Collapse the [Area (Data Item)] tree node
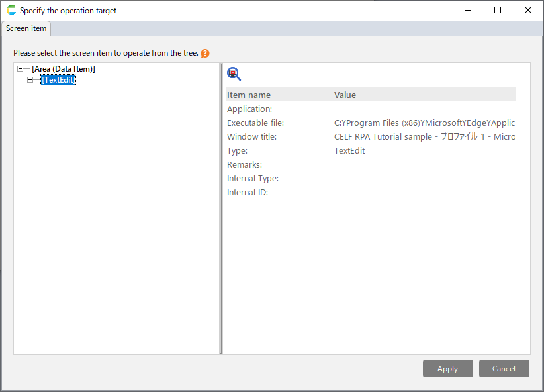 pyautogui.click(x=21, y=69)
